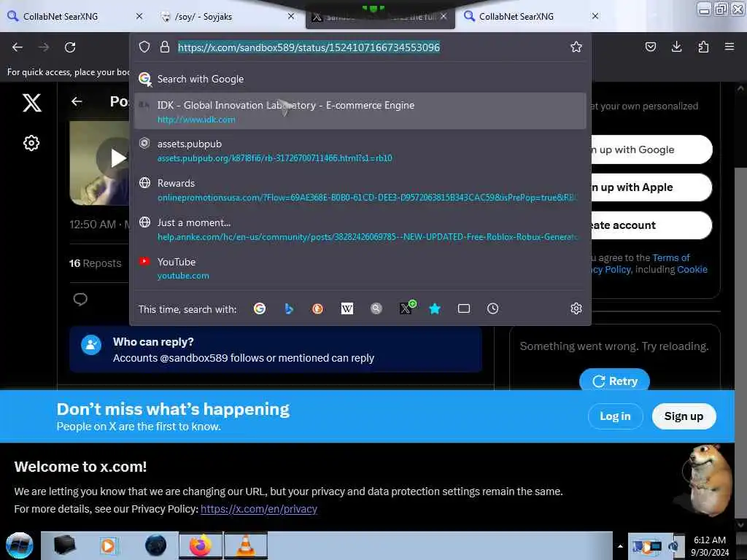Open the Windows Start orb
Image resolution: width=747 pixels, height=560 pixels.
19,545
